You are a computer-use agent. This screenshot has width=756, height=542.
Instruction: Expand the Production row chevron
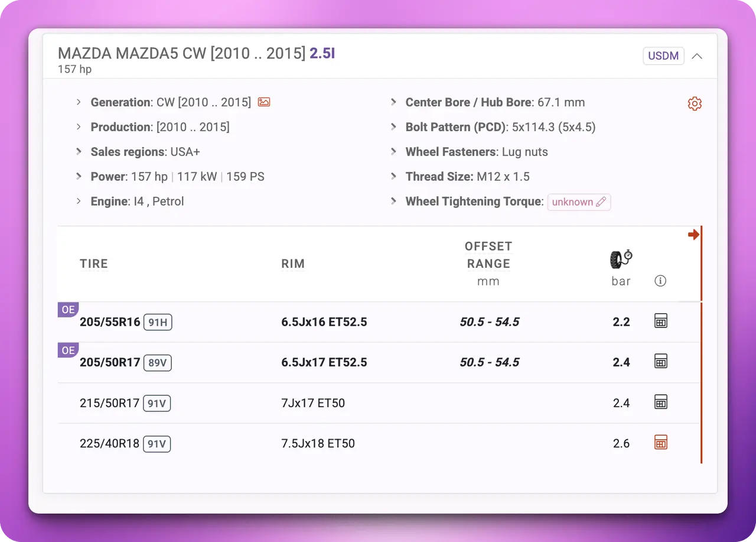tap(79, 127)
